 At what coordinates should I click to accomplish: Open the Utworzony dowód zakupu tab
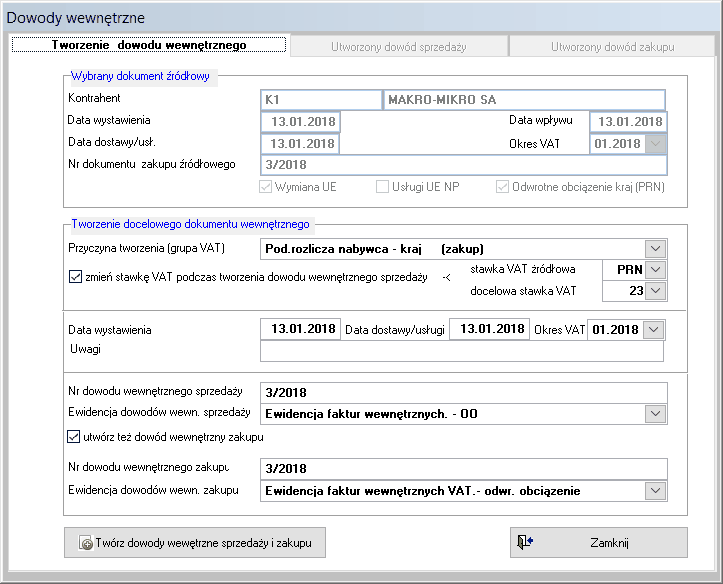coord(612,47)
